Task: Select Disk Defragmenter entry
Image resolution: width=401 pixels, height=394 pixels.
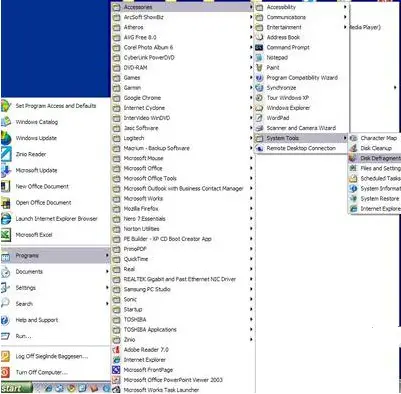Action: [x=375, y=158]
